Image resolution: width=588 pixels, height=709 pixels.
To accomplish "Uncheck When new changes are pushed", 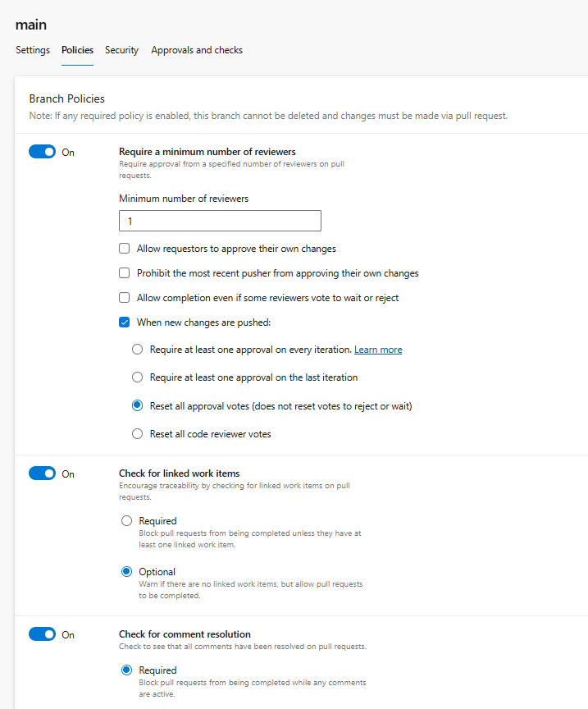I will (x=125, y=322).
